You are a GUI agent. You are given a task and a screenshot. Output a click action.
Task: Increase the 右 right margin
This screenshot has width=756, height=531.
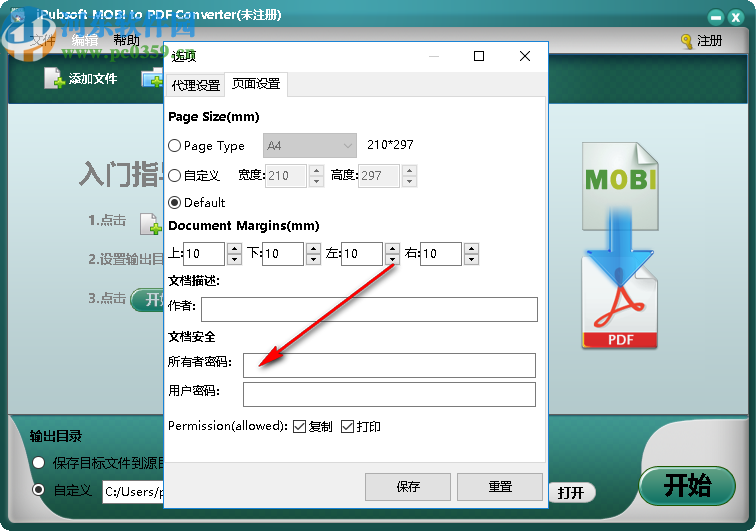(472, 248)
